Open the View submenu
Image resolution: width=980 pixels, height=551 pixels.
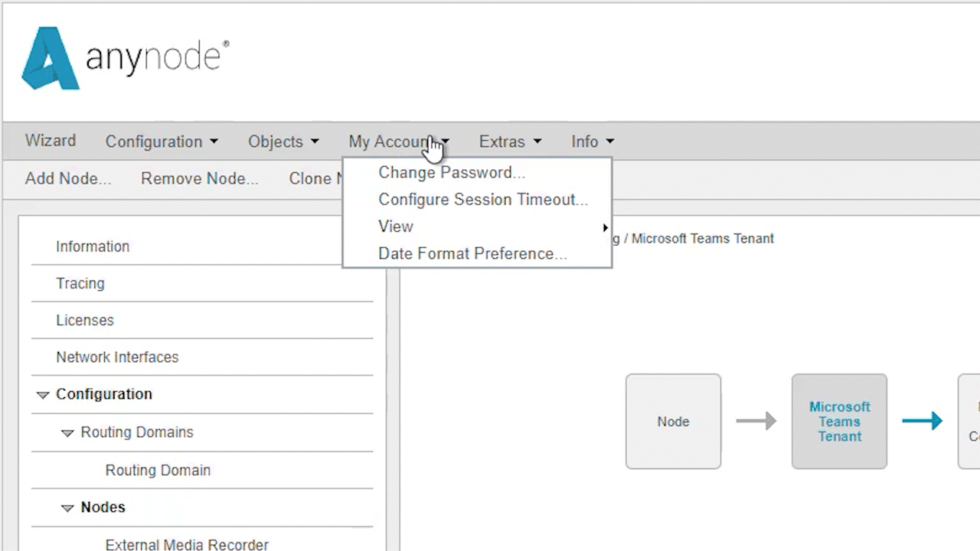click(x=395, y=227)
